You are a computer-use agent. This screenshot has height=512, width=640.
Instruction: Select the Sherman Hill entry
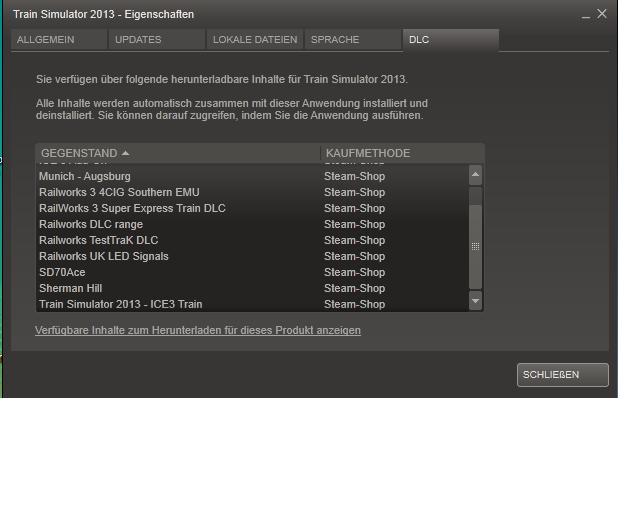click(252, 288)
